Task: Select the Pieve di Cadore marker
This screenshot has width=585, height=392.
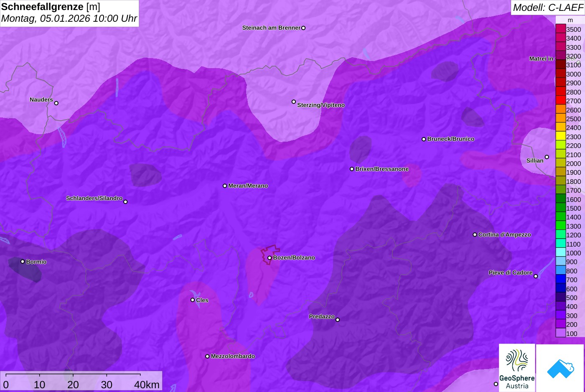Action: tap(536, 276)
